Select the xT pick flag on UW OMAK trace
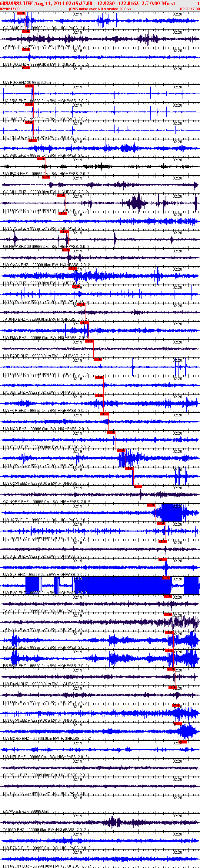Viewport: 200px width, 868px height. [x=66, y=250]
